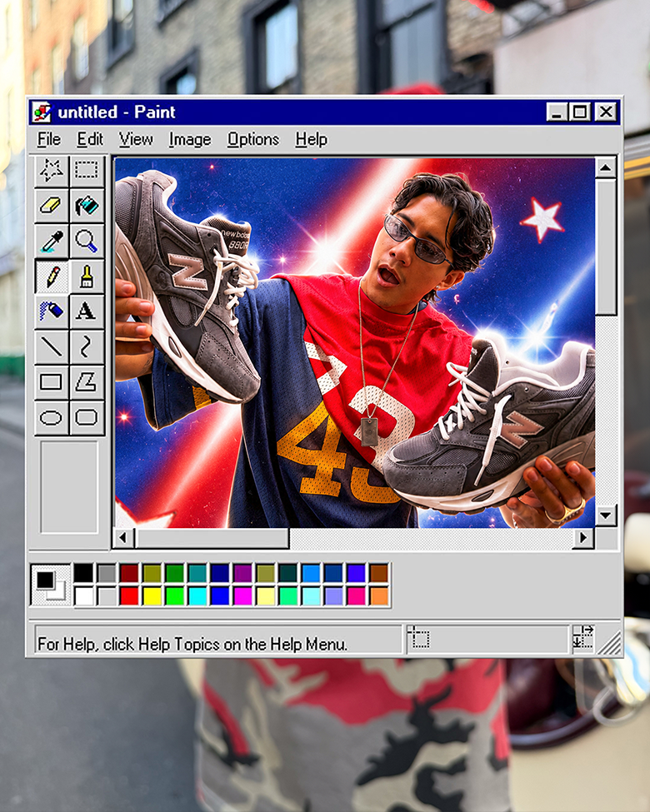Select the Polygon shape tool
The width and height of the screenshot is (650, 812).
87,382
